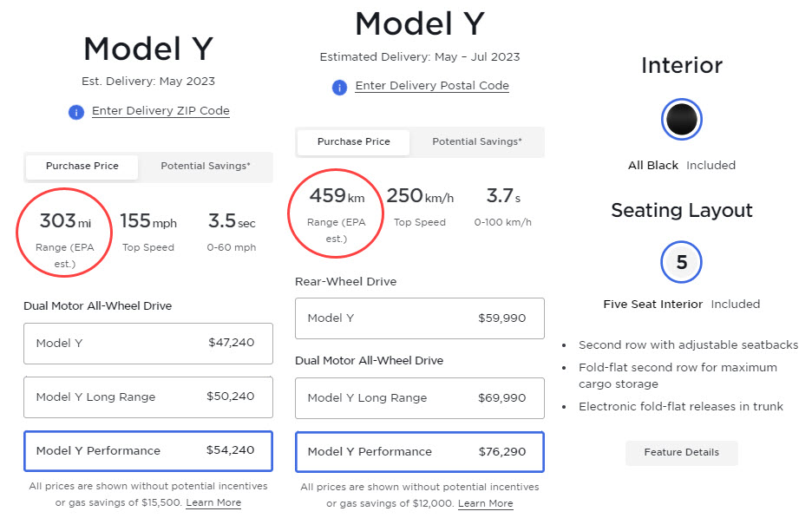Screen dimensions: 812x518
Task: Click the info icon beside Enter Delivery Postal Code
Action: [x=337, y=87]
